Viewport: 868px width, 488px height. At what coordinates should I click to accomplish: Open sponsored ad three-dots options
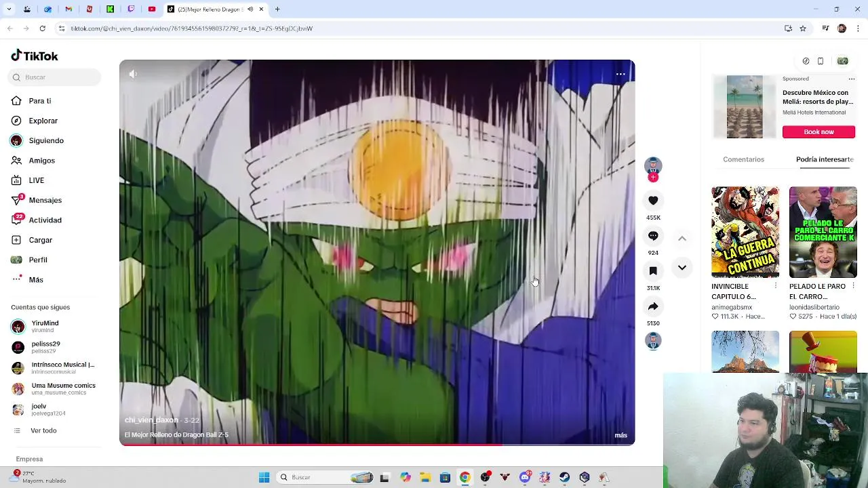(x=852, y=79)
